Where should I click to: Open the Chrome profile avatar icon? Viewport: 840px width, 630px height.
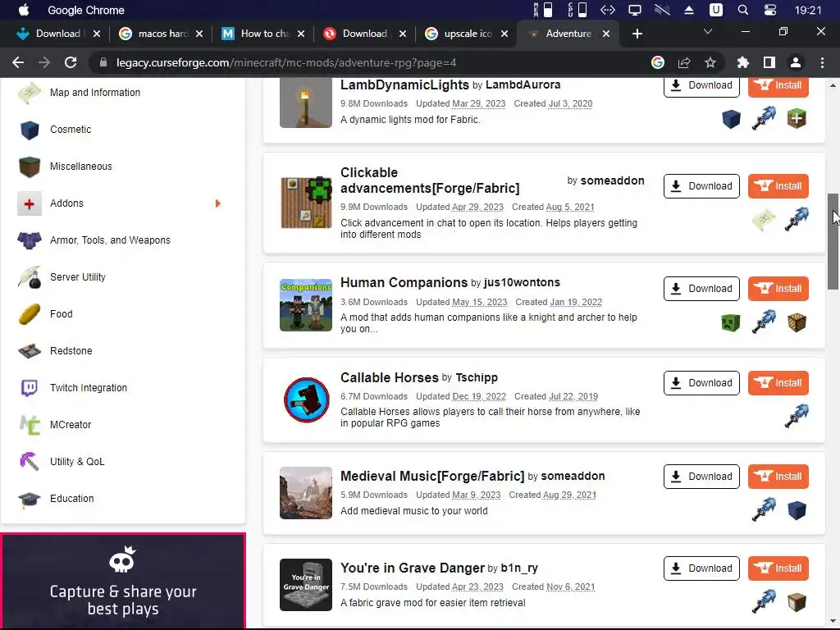click(x=796, y=62)
